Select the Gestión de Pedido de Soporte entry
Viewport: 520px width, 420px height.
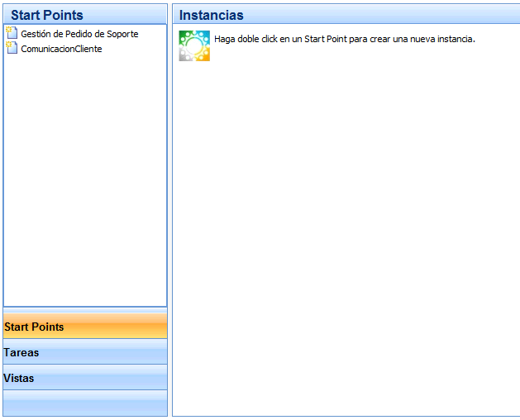click(x=79, y=34)
